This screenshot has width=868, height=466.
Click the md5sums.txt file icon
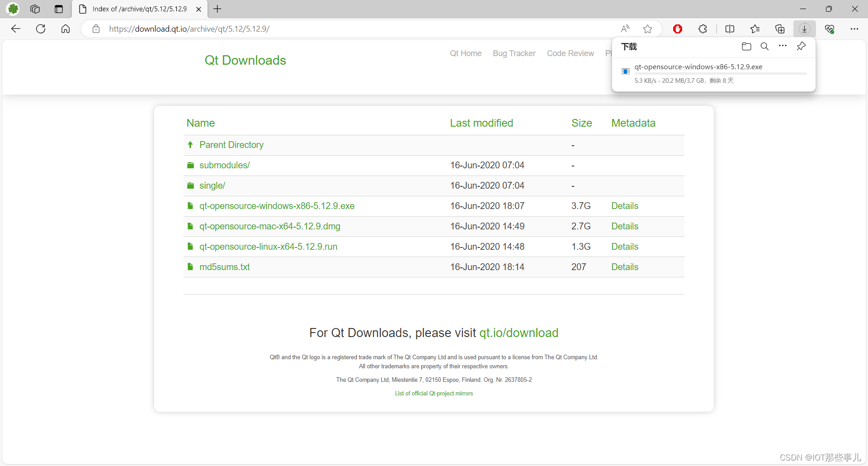(190, 267)
